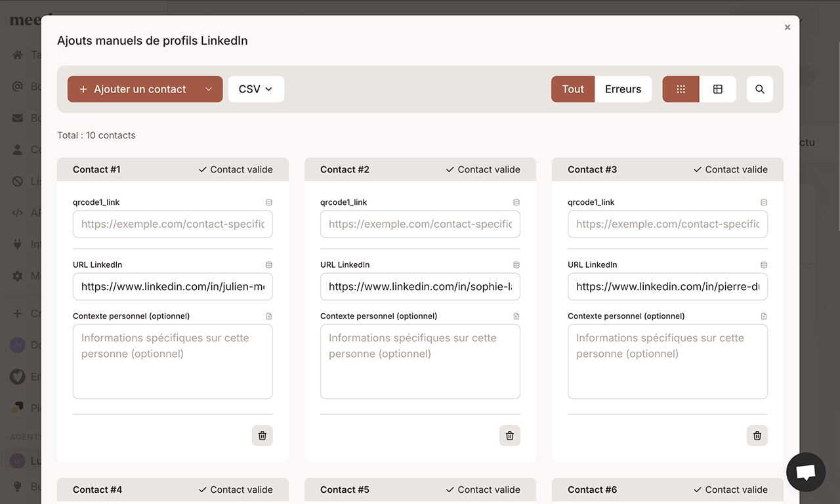Show only Erreurs contacts

pyautogui.click(x=623, y=89)
